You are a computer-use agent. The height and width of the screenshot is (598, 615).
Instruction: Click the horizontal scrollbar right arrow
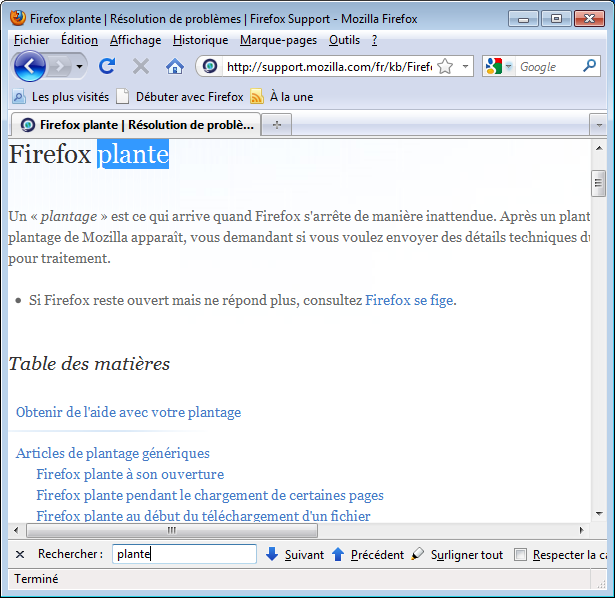pos(582,531)
